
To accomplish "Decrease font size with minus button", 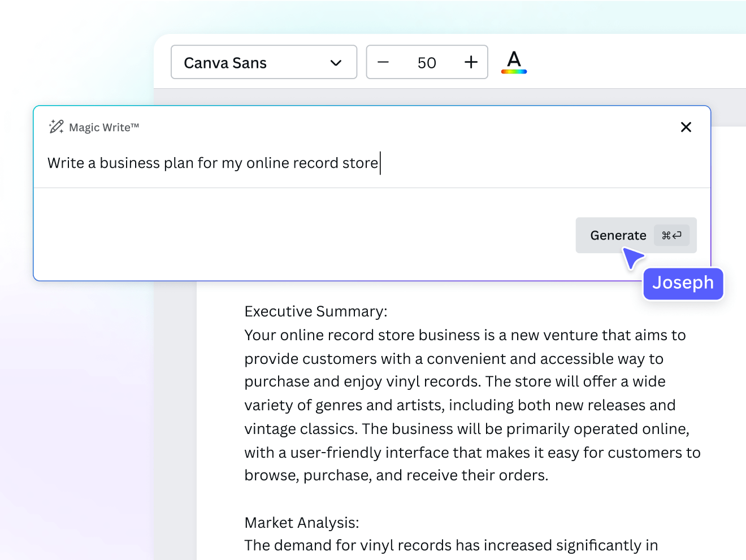I will pos(383,62).
